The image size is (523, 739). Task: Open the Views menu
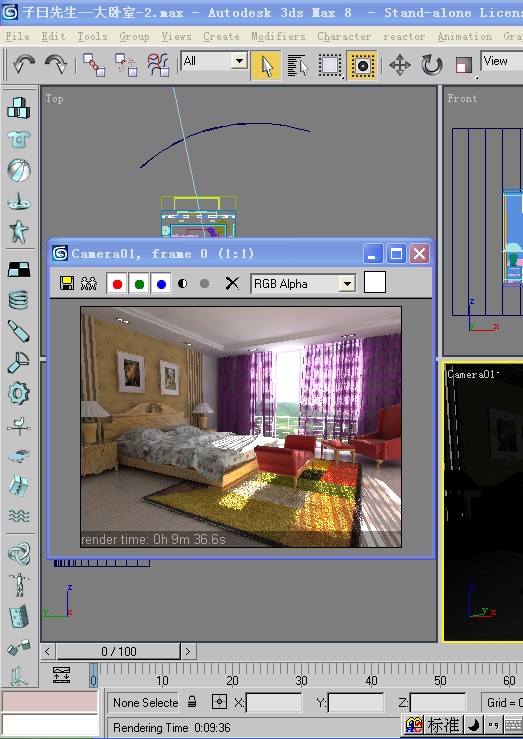(176, 36)
